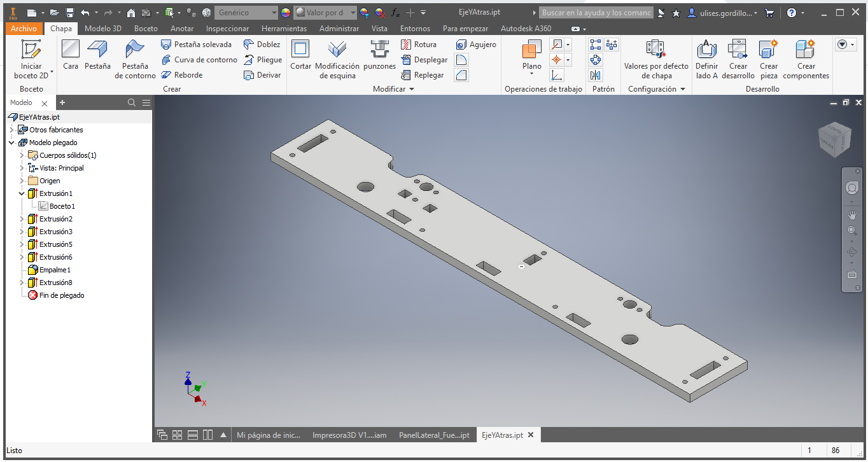Image resolution: width=868 pixels, height=462 pixels.
Task: Expand the Cuerpos sólidos(1) node
Action: [22, 155]
